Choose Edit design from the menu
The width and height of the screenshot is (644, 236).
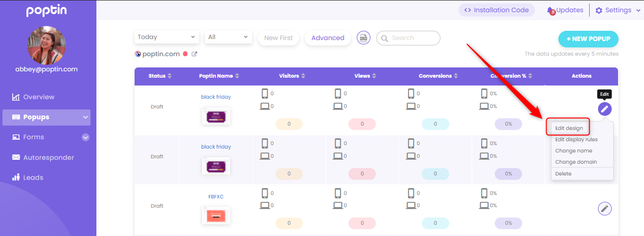(x=569, y=128)
